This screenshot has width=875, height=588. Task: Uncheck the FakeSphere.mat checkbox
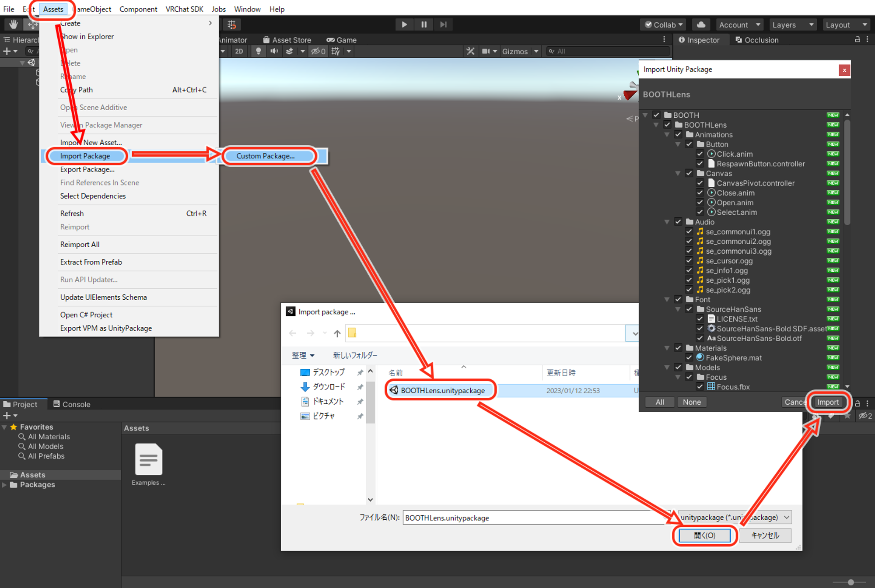(689, 358)
